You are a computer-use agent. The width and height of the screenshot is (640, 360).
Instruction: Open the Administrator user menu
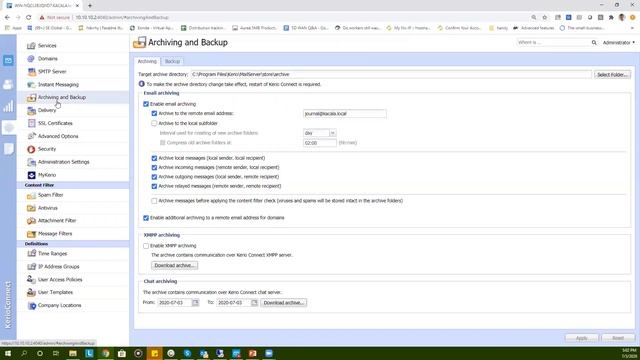pyautogui.click(x=619, y=42)
